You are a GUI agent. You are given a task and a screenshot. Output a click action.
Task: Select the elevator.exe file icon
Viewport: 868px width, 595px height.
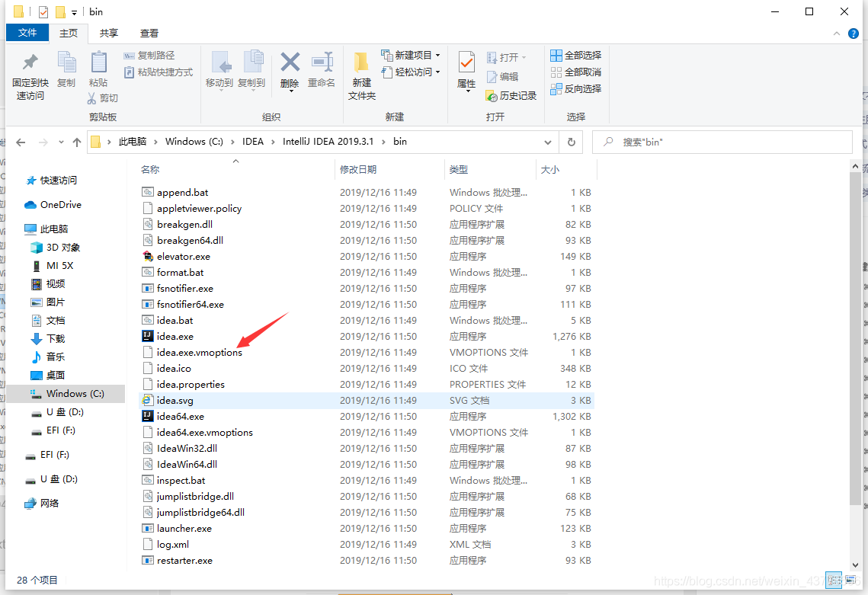pos(147,256)
